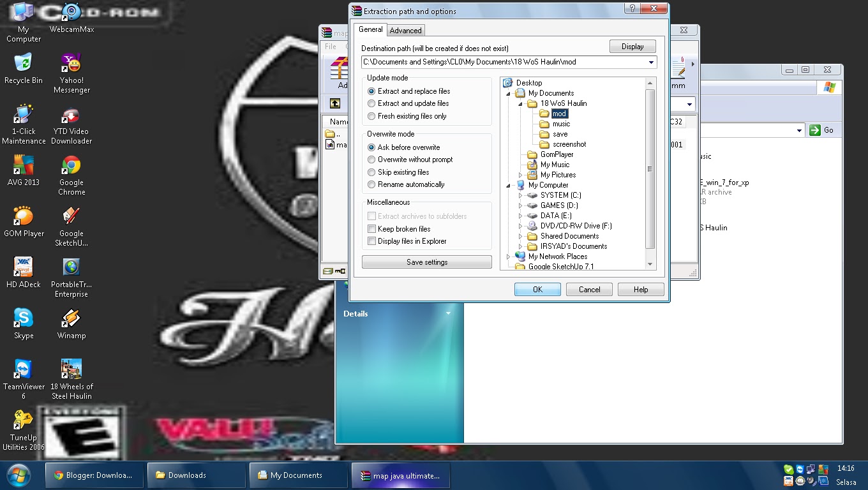Click Go button in Explorer window
Viewport: 868px width, 490px height.
coord(822,130)
